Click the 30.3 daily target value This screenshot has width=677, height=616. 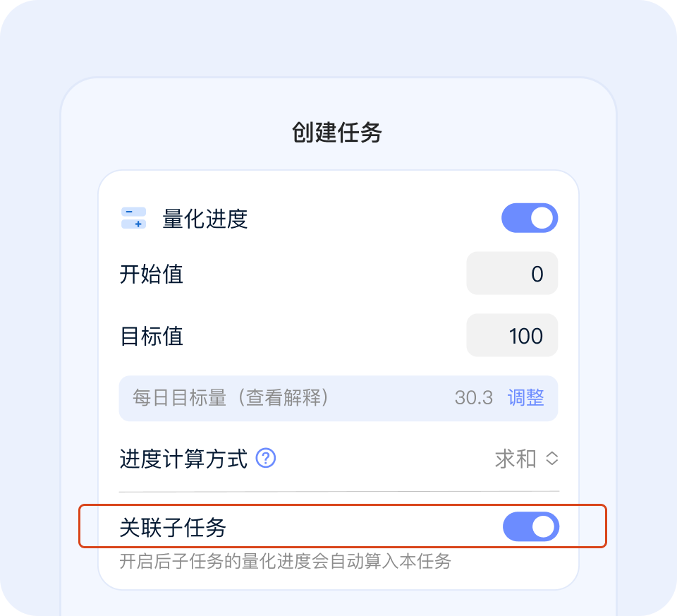click(473, 397)
